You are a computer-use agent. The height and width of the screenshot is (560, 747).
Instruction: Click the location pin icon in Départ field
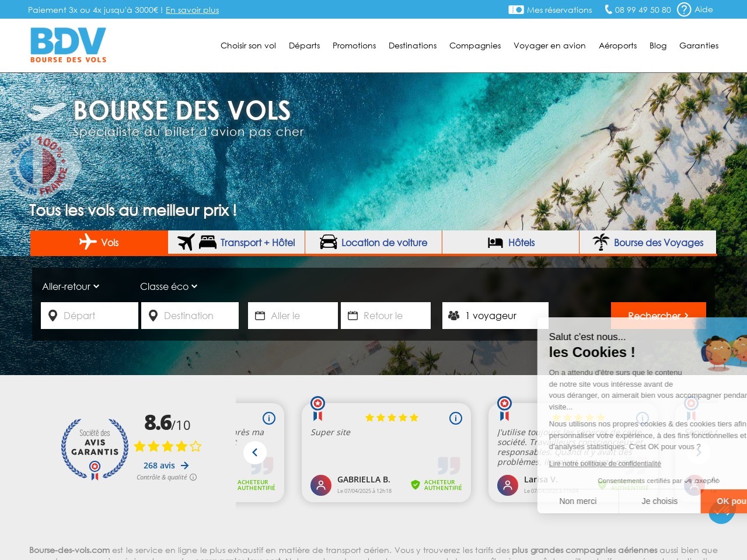tap(53, 316)
